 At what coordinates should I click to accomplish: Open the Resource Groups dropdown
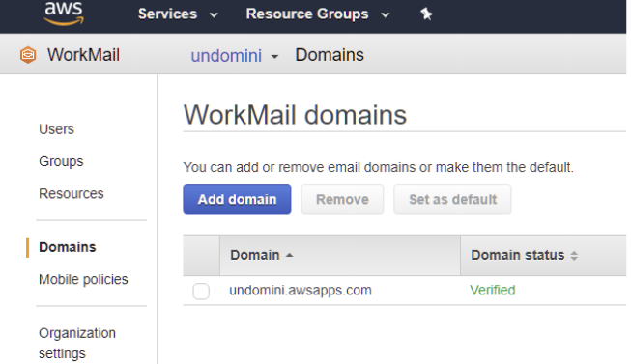pyautogui.click(x=318, y=14)
